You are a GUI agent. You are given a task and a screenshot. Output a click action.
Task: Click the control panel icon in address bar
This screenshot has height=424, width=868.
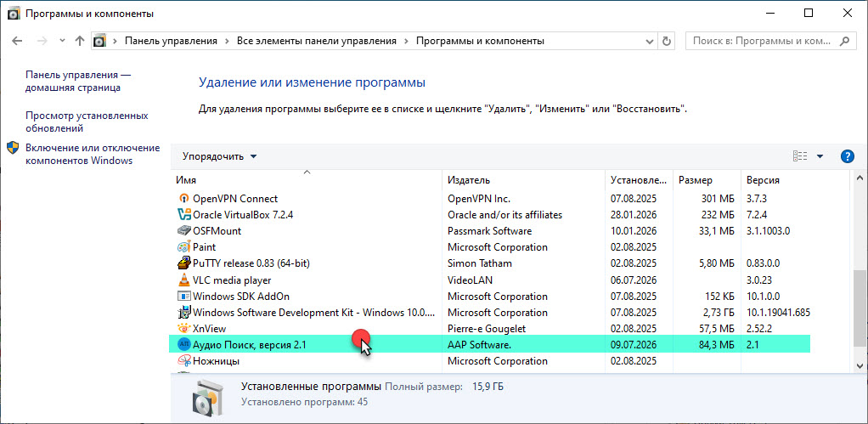(99, 41)
